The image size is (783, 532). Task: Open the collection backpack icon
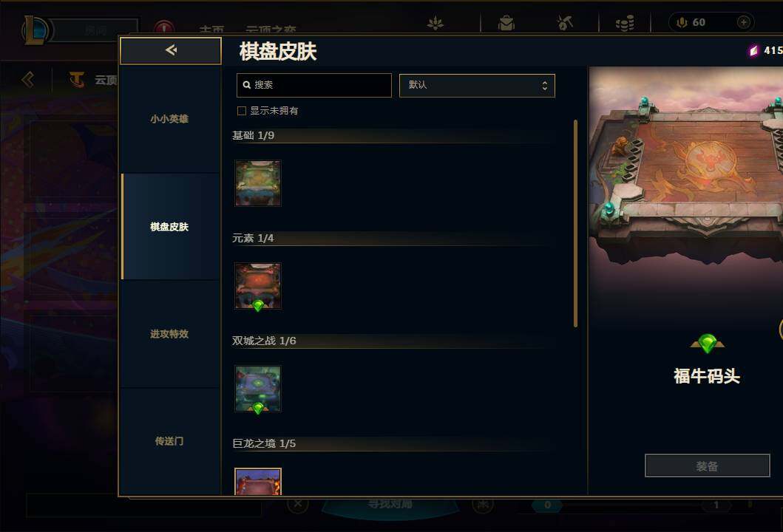pos(506,23)
